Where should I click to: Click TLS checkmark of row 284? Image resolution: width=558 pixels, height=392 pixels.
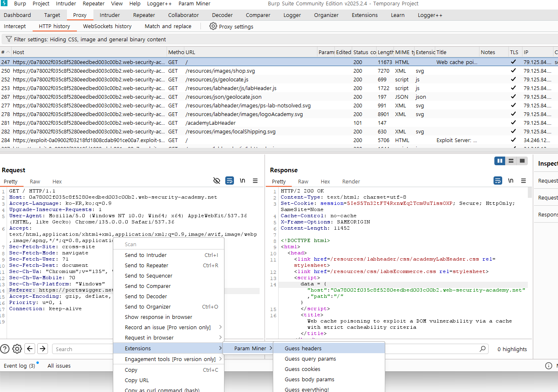click(x=513, y=140)
